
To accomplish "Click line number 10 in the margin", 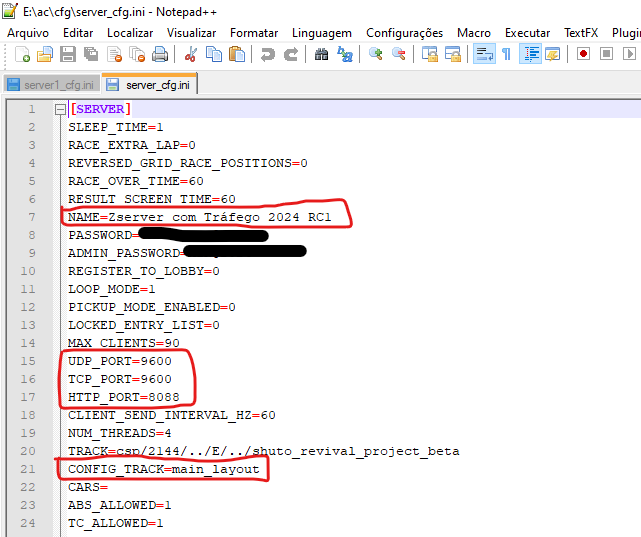I will coord(28,271).
